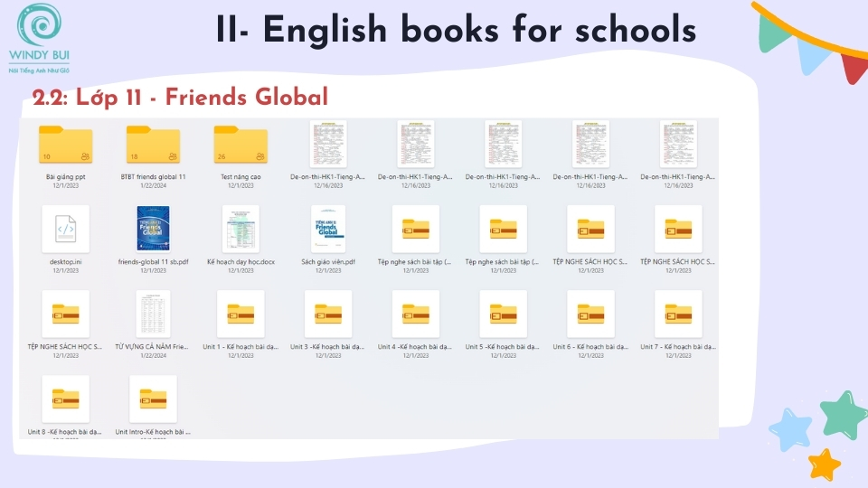
Task: Open the Unit 1 lesson plan archive
Action: [x=241, y=314]
